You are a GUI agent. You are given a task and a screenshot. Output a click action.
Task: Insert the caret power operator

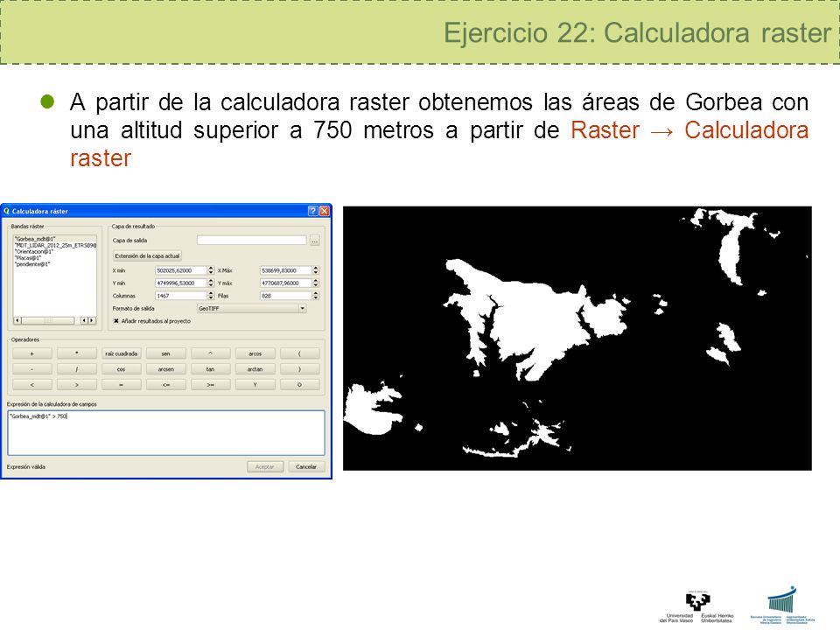(211, 353)
